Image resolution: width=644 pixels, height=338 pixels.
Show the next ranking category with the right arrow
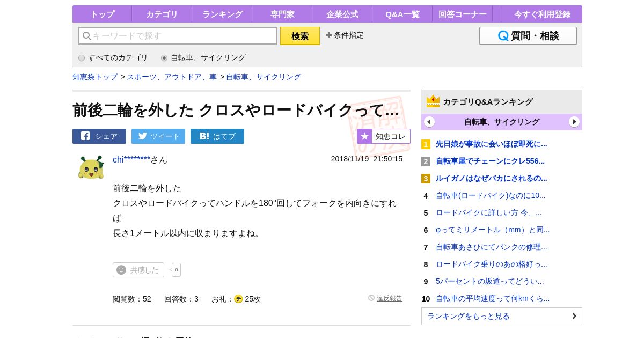coord(574,122)
